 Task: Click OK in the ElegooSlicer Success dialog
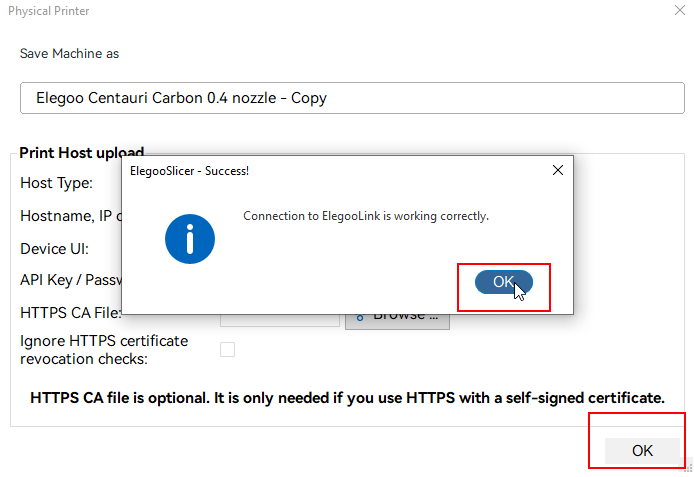pyautogui.click(x=504, y=282)
